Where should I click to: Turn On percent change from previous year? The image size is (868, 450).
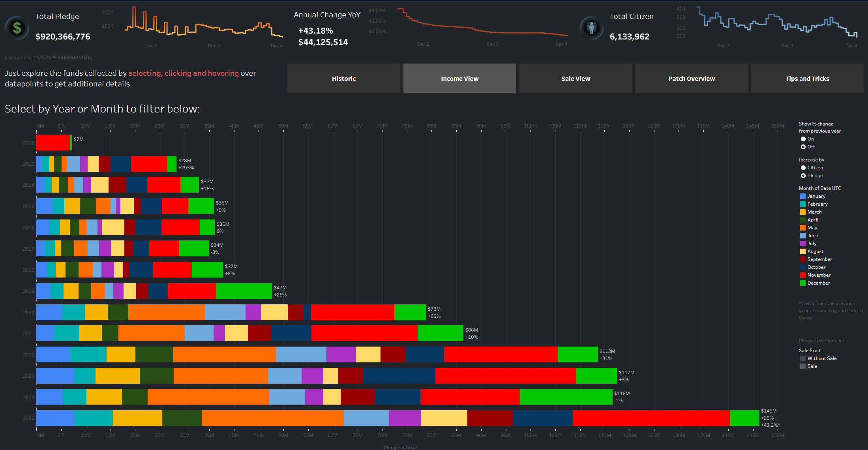point(803,139)
